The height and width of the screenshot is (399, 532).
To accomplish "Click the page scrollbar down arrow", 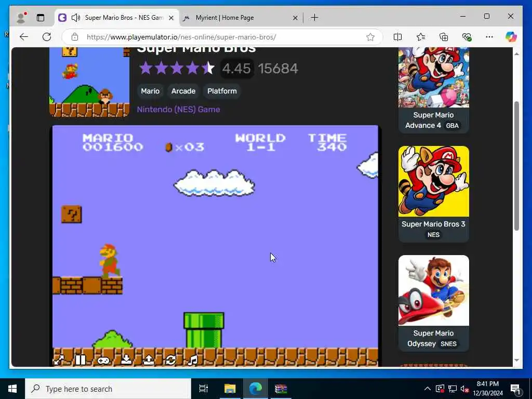I will point(516,361).
